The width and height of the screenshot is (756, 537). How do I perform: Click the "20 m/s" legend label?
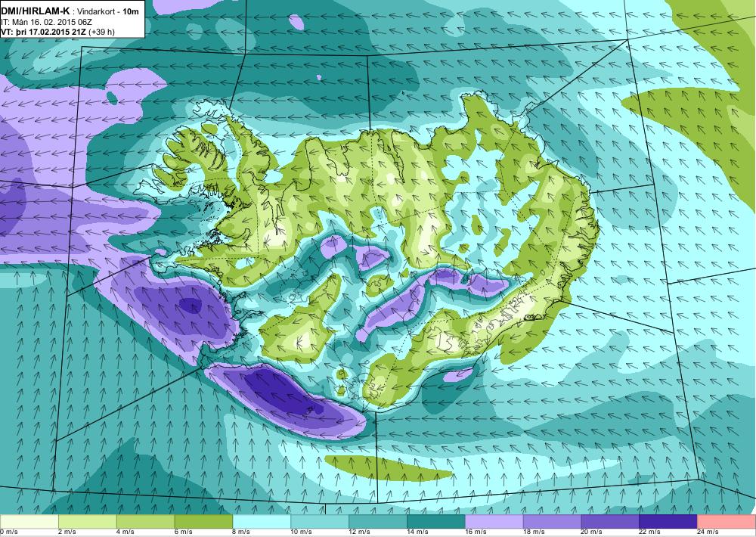coord(592,532)
